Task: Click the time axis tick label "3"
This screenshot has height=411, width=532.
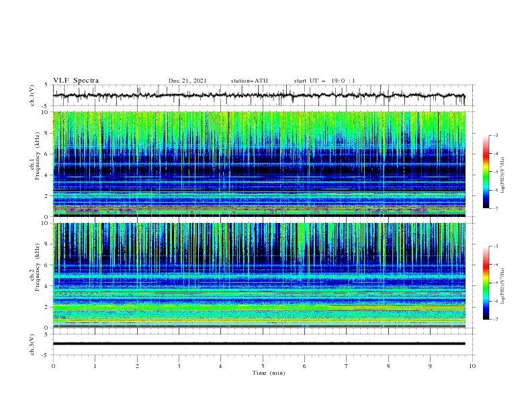Action: (x=179, y=366)
